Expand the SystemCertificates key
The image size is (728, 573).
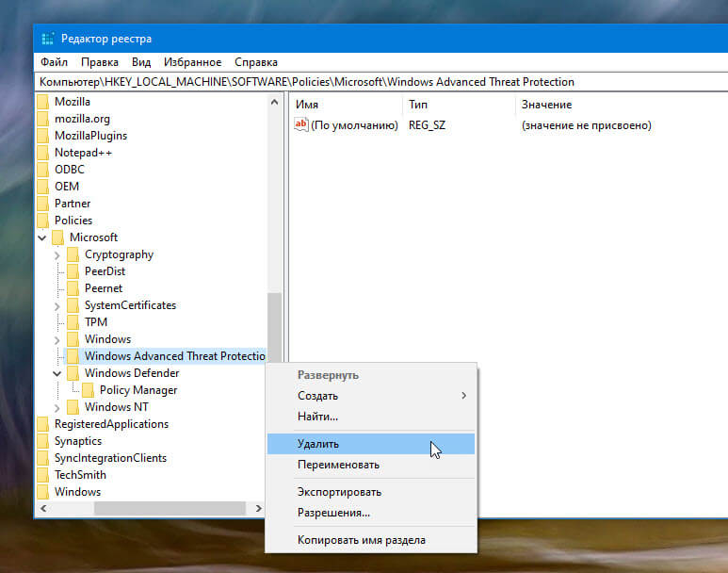[57, 306]
